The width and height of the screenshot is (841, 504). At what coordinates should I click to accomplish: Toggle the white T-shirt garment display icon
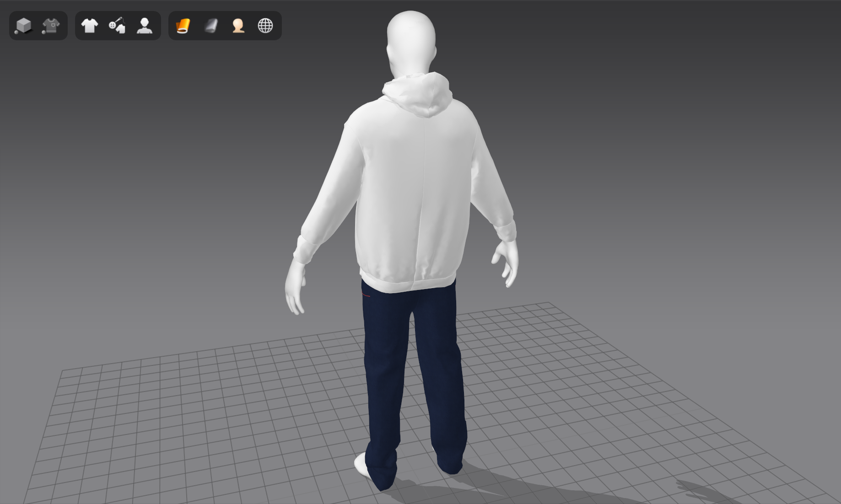(90, 26)
